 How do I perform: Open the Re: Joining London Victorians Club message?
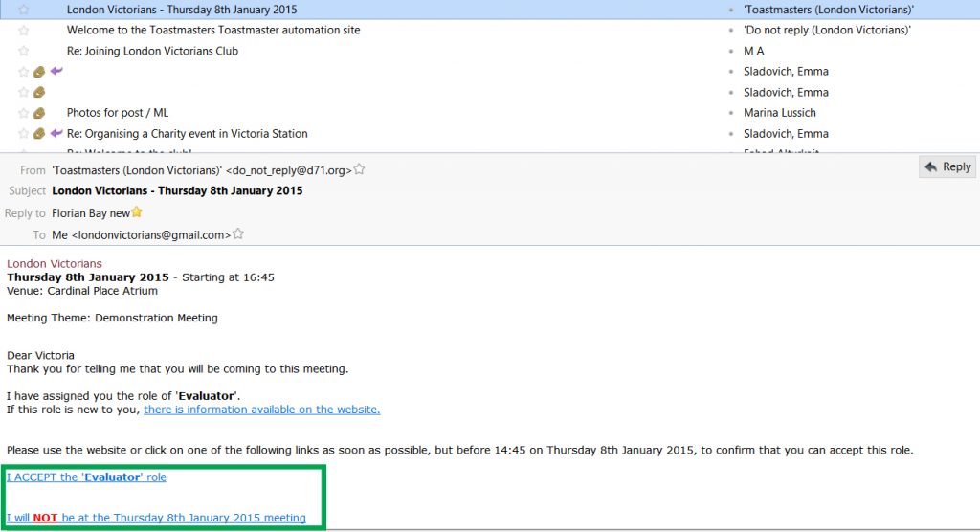pos(152,51)
